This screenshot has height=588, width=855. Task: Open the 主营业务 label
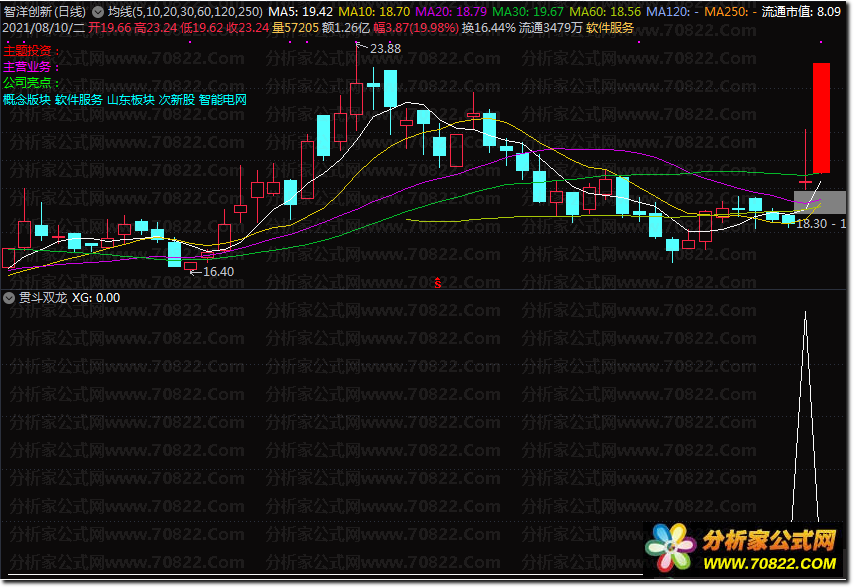tap(31, 67)
